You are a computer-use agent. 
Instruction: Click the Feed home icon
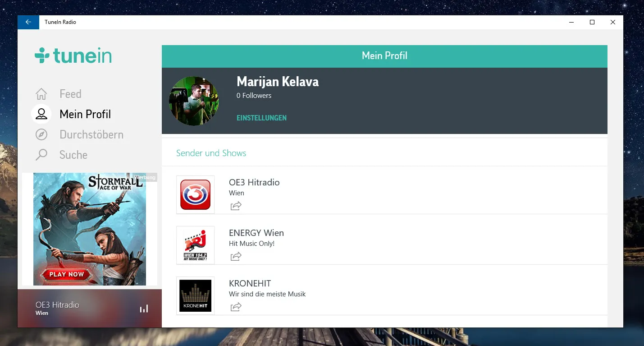click(41, 94)
